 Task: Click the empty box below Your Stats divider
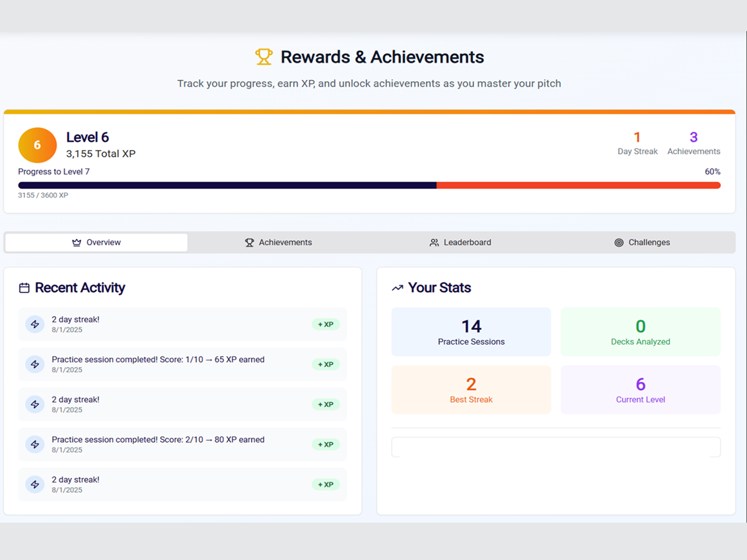[x=556, y=447]
